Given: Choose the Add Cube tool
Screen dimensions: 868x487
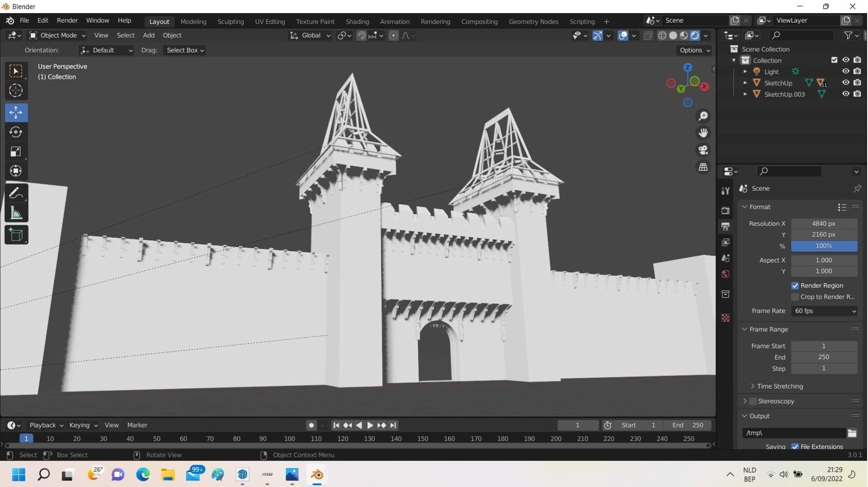Looking at the screenshot, I should point(16,235).
